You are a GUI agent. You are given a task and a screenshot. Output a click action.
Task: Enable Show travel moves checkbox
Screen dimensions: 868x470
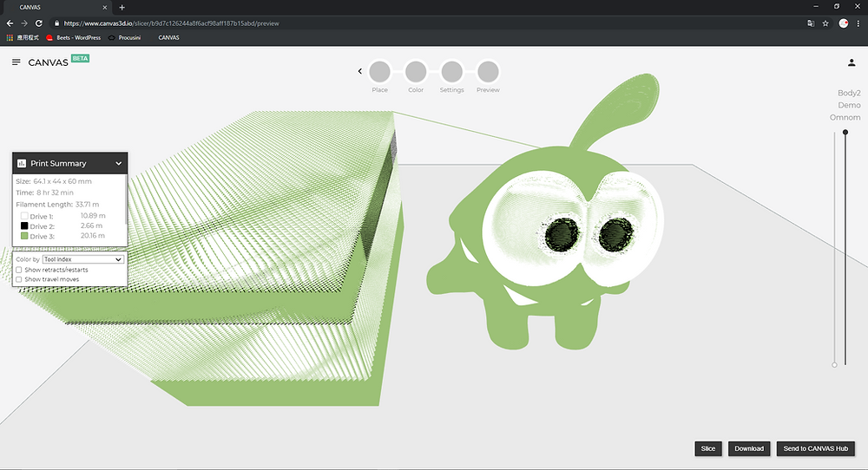(x=19, y=279)
